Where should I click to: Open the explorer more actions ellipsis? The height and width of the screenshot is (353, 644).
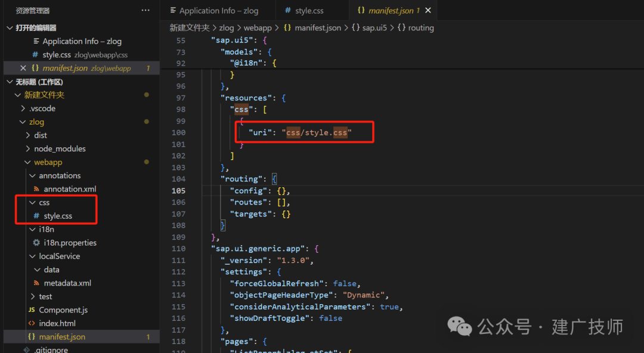145,10
